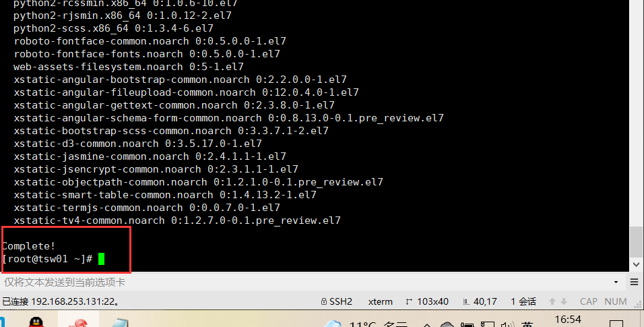Click the 'xstatic-angular-bootstrap-common.noarch' line
Viewport: 644px width, 327px height.
coord(181,80)
